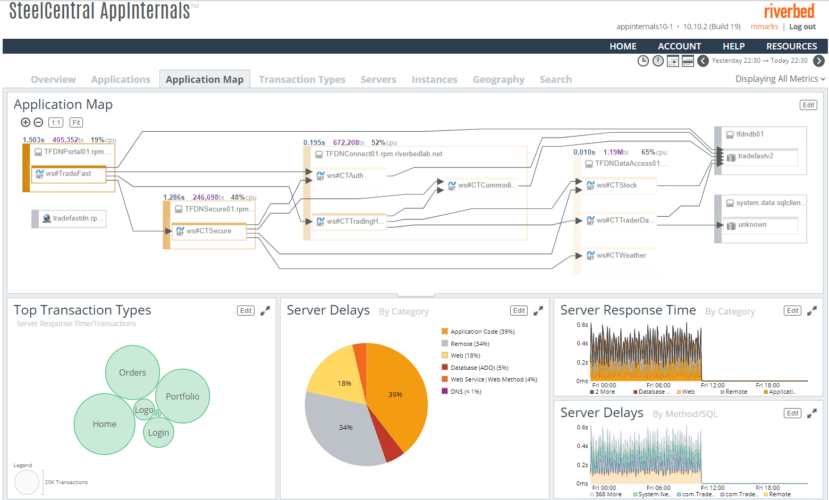829x500 pixels.
Task: Go to the next time range
Action: (818, 61)
